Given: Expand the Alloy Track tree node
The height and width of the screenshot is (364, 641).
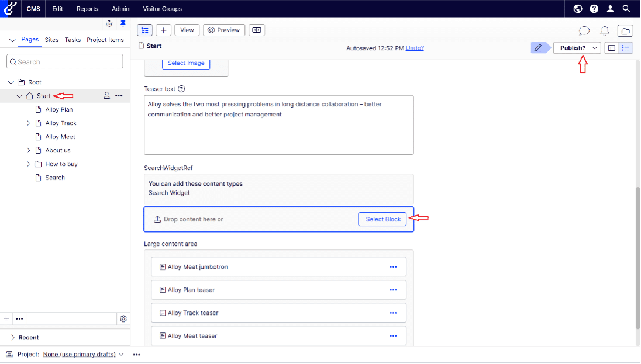Looking at the screenshot, I should (28, 123).
